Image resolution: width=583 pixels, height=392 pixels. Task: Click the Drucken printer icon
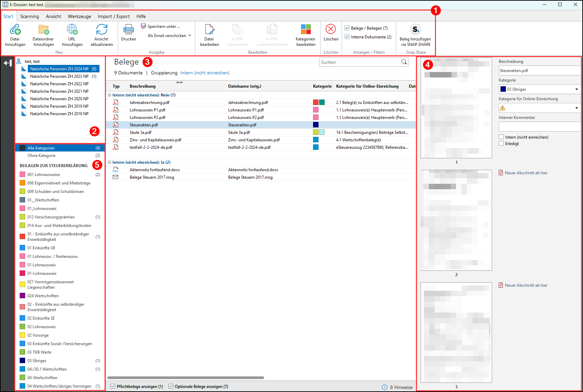pyautogui.click(x=128, y=30)
